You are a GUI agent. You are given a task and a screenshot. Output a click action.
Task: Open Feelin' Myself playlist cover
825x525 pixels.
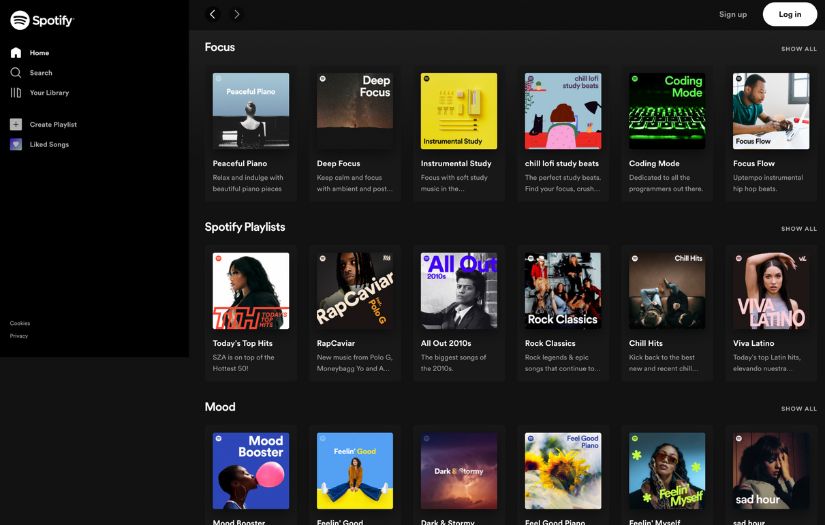(667, 471)
